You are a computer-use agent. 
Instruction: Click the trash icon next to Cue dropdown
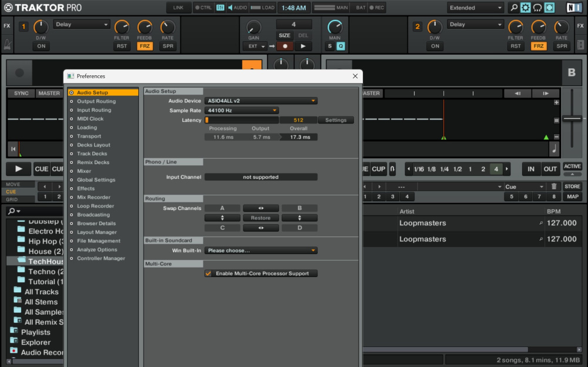click(553, 186)
